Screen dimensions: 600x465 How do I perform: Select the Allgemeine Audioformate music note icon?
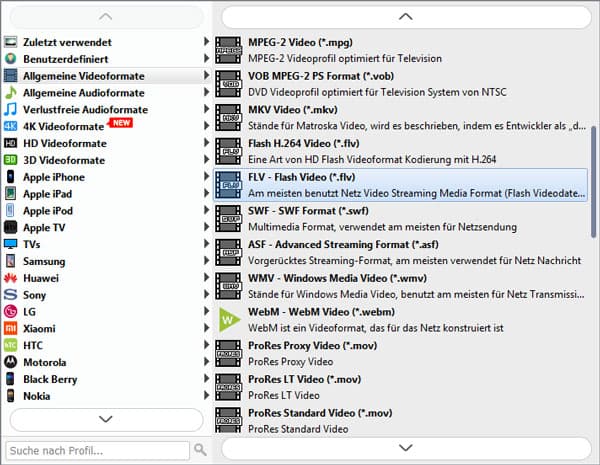[11, 93]
